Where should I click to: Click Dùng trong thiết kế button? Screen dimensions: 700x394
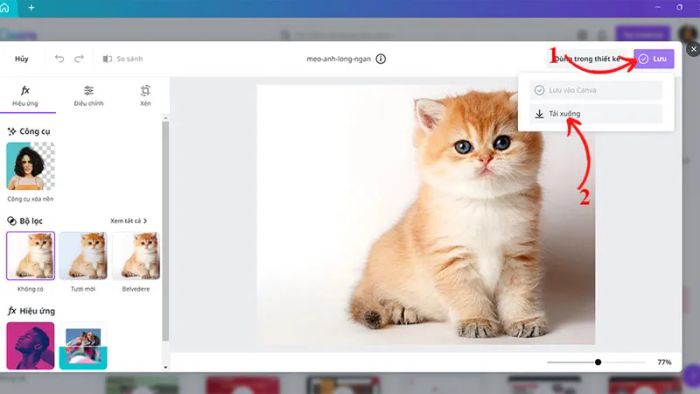pyautogui.click(x=587, y=59)
